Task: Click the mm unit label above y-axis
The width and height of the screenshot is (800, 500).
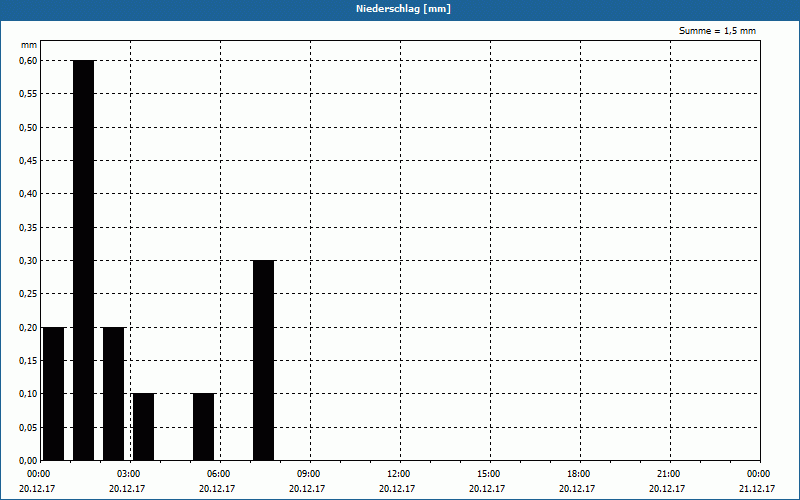Action: 29,45
